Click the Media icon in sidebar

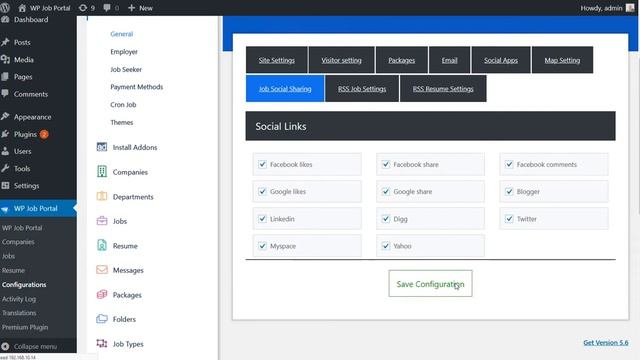click(x=5, y=60)
